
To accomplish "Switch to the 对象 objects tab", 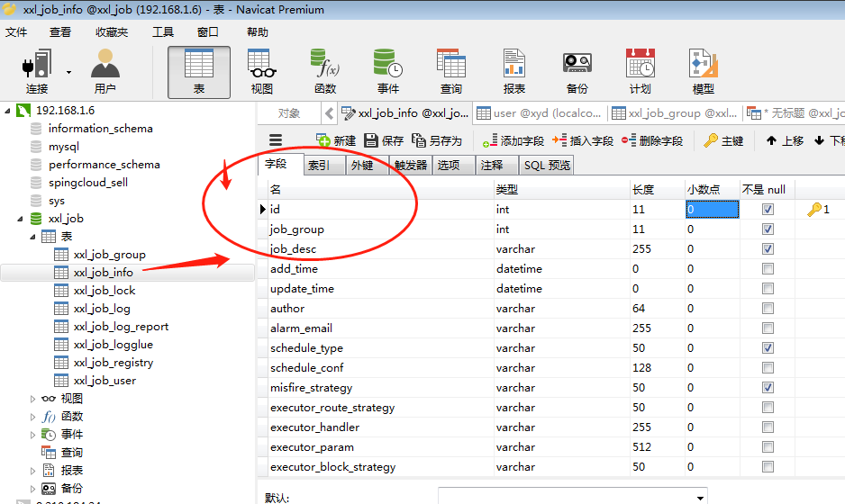I will pyautogui.click(x=289, y=113).
